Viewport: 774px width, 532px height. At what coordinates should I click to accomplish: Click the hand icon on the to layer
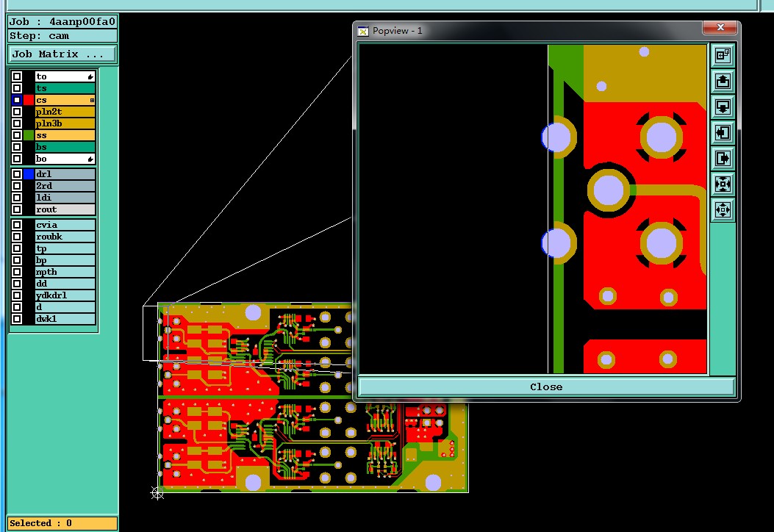point(90,77)
